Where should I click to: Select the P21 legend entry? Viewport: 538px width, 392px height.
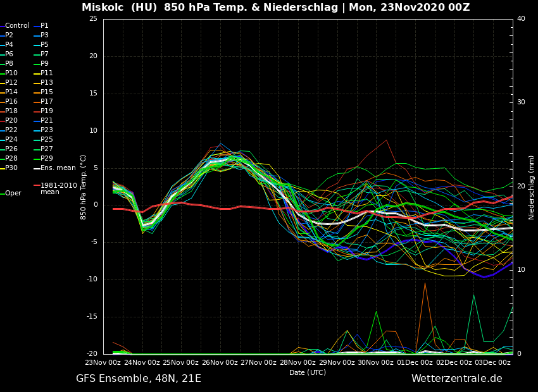coord(47,121)
